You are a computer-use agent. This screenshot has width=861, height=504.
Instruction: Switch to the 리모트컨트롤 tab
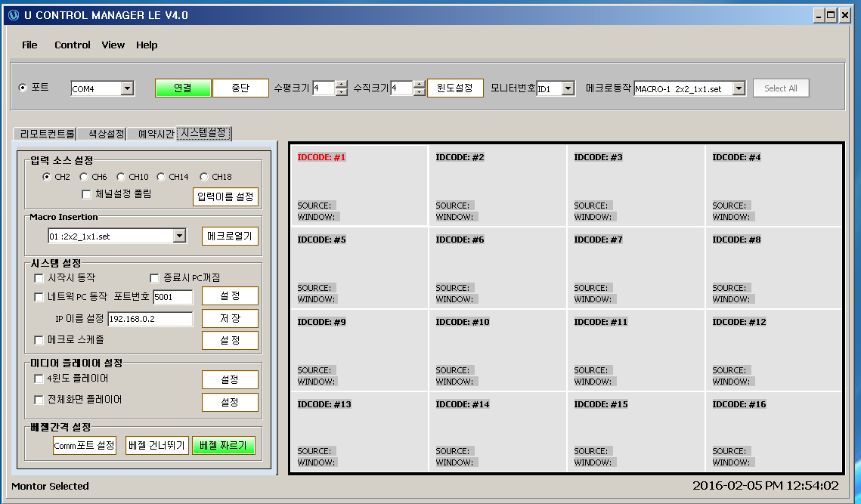pyautogui.click(x=45, y=134)
